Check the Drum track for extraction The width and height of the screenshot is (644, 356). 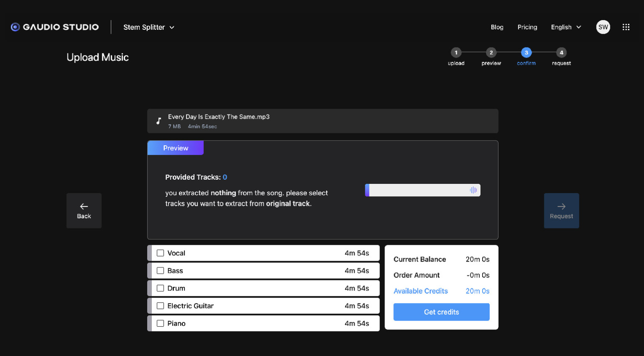(161, 288)
